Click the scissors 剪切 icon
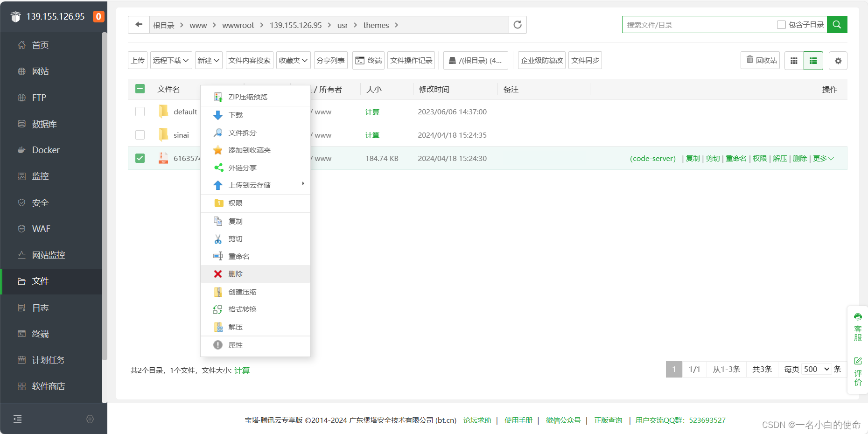 click(x=218, y=239)
